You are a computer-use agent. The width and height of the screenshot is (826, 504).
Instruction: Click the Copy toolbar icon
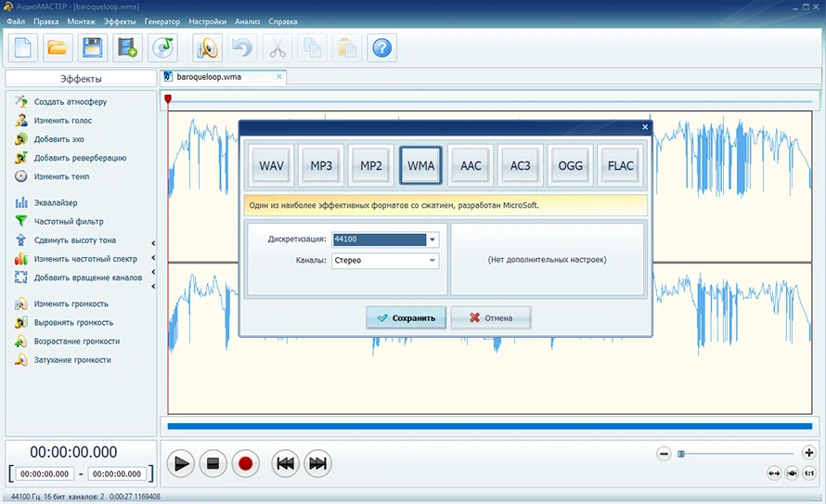pyautogui.click(x=312, y=48)
